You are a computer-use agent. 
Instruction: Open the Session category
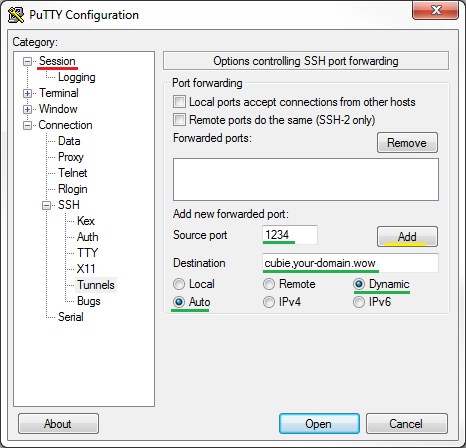click(57, 61)
